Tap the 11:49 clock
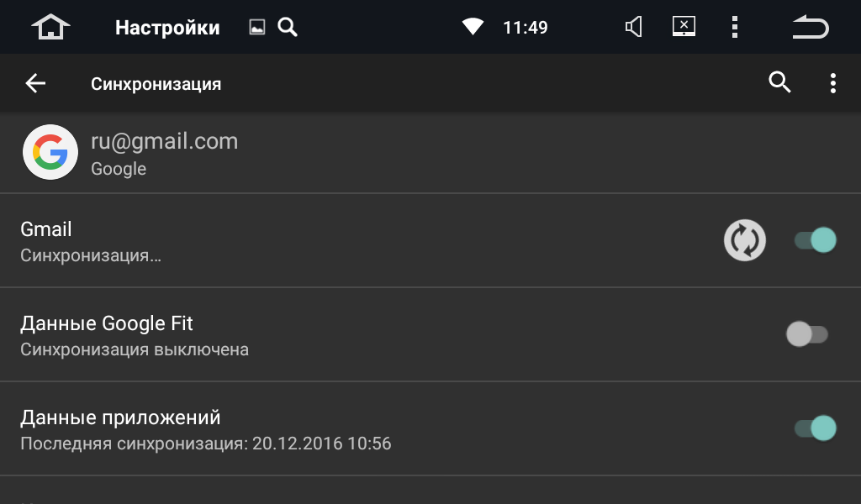The image size is (861, 504). (526, 28)
